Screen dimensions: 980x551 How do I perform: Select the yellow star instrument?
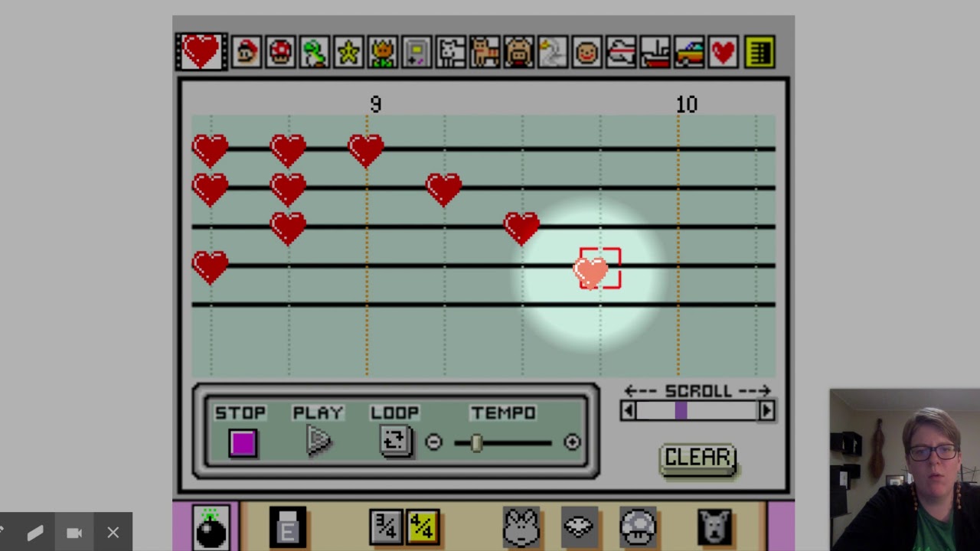(x=348, y=53)
